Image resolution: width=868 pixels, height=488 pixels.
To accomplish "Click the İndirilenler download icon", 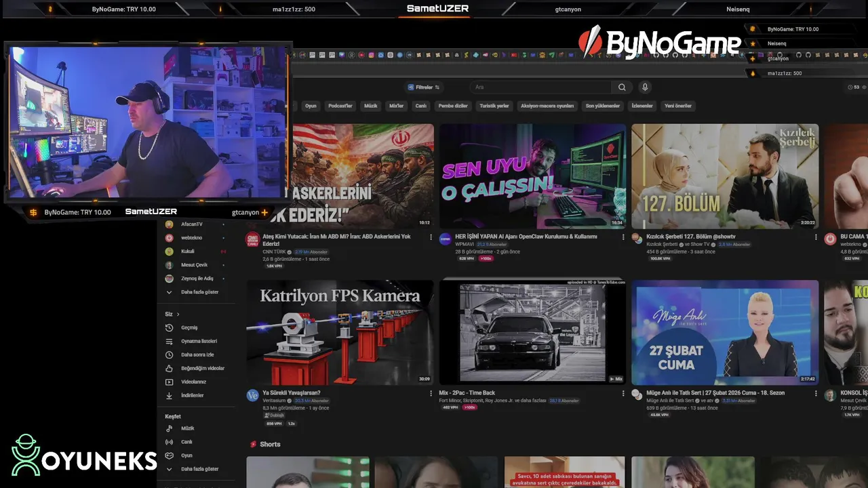I will click(x=170, y=395).
